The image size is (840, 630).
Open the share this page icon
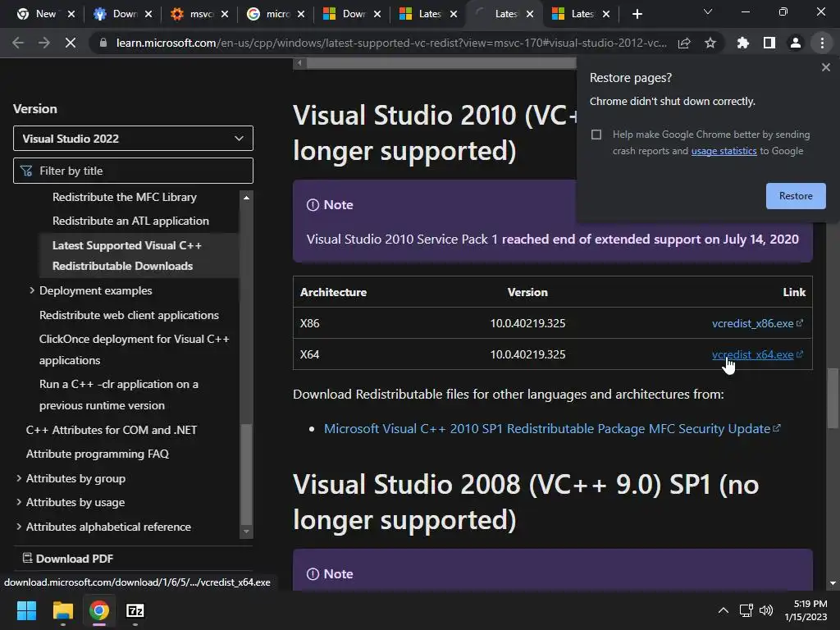click(684, 43)
